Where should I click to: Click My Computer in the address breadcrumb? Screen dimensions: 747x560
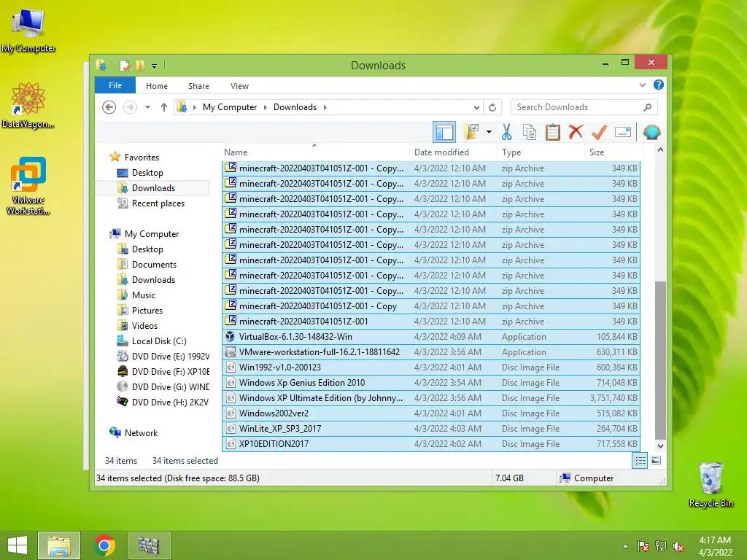coord(230,107)
